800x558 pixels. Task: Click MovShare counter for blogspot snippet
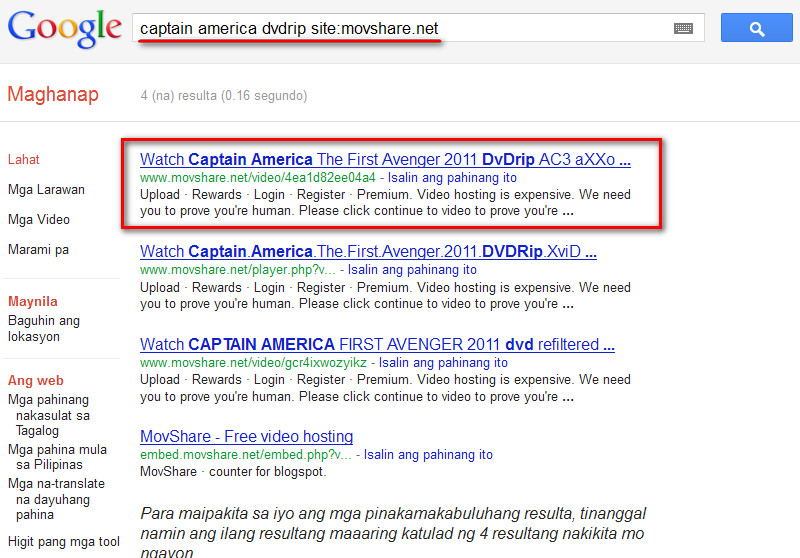[233, 472]
